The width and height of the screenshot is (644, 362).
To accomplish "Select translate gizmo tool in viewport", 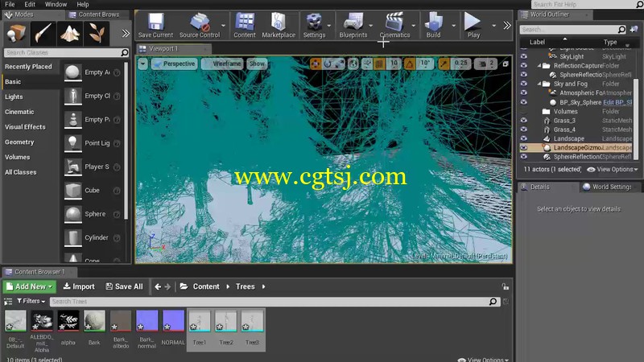I will click(316, 64).
